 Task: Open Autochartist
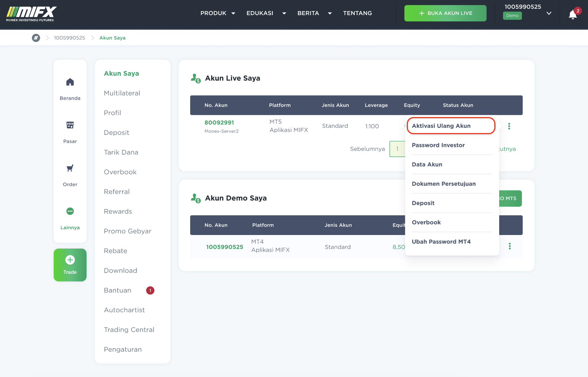click(124, 310)
